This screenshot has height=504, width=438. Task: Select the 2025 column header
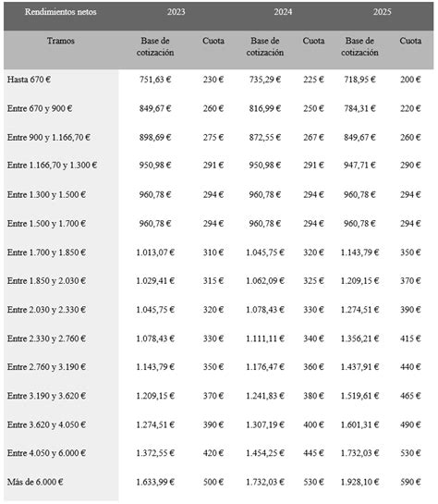pyautogui.click(x=383, y=12)
